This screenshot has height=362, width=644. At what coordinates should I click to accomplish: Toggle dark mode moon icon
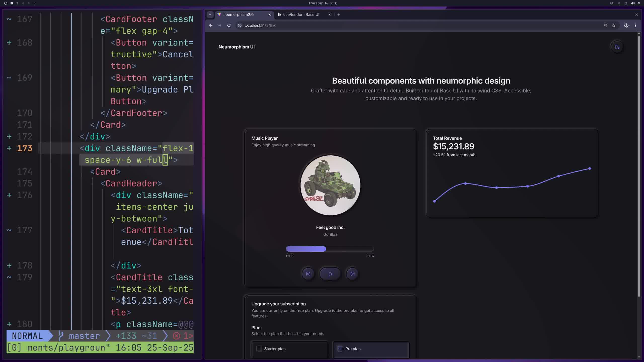(617, 47)
